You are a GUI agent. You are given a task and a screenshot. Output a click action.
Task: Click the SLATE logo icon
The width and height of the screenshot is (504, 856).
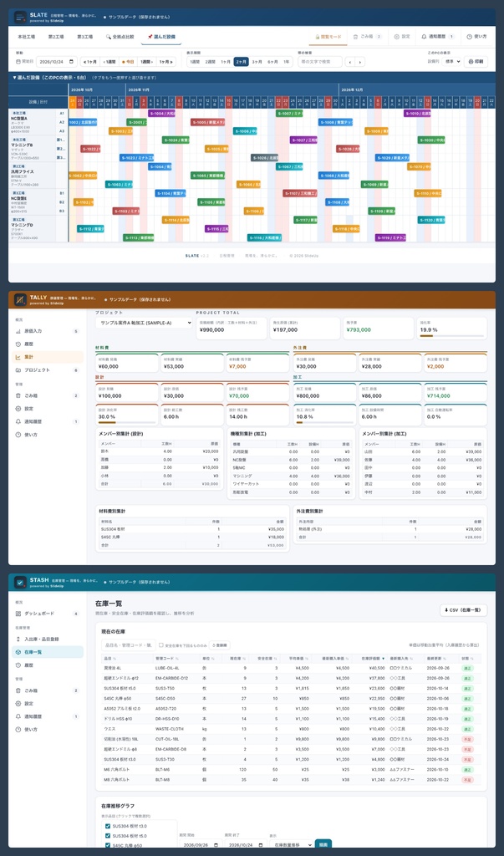tap(20, 17)
